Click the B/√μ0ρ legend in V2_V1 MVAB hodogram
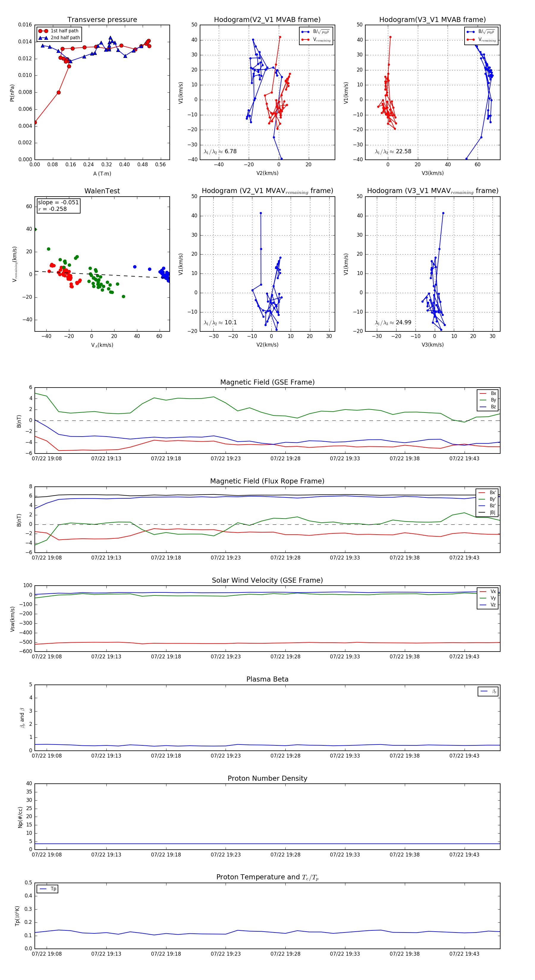This screenshot has height=980, width=535. [x=316, y=32]
